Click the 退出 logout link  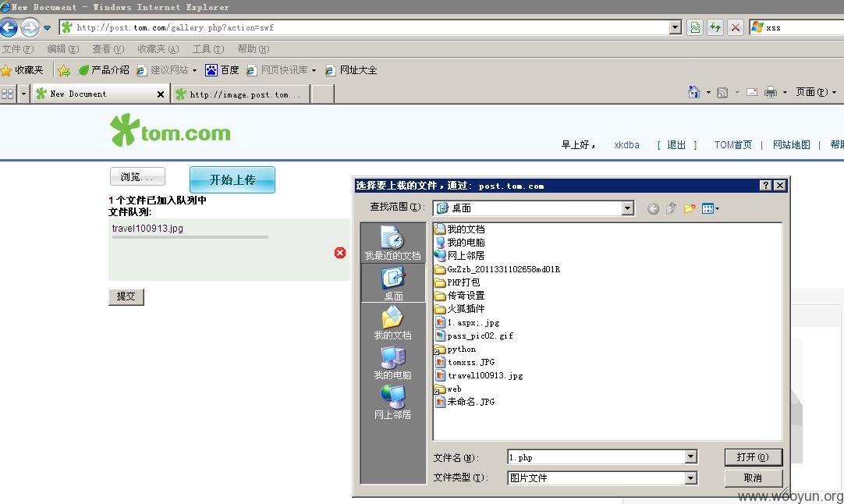point(676,145)
